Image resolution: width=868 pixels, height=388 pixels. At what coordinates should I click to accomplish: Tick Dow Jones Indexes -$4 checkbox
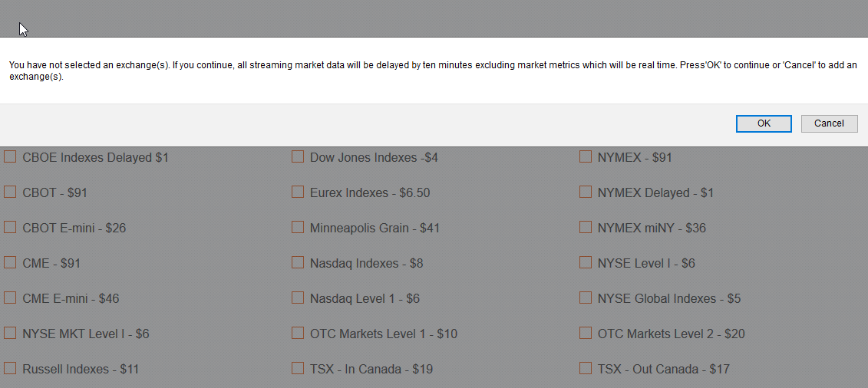298,157
